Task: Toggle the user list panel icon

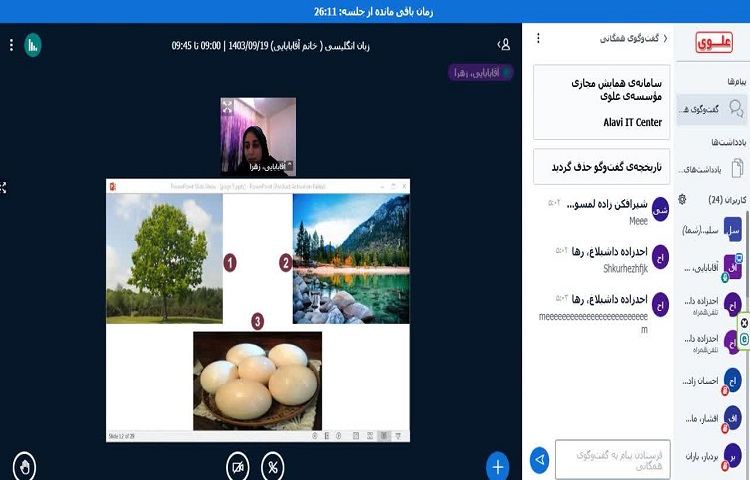Action: (504, 45)
